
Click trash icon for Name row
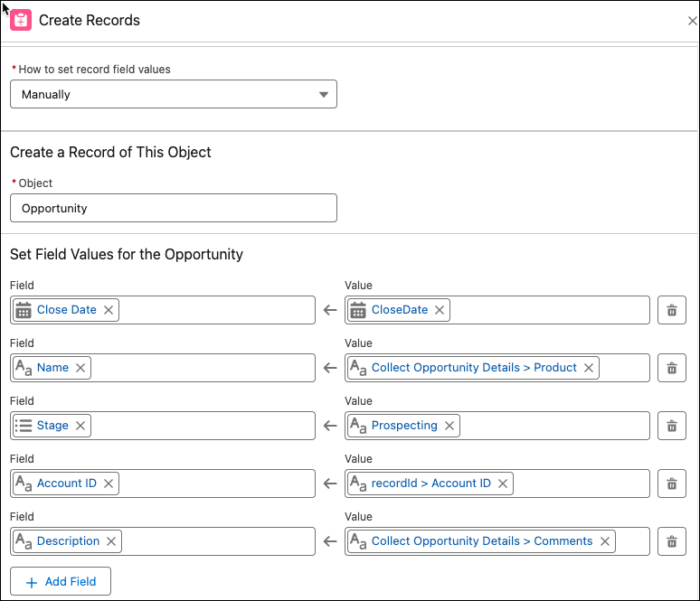(671, 368)
